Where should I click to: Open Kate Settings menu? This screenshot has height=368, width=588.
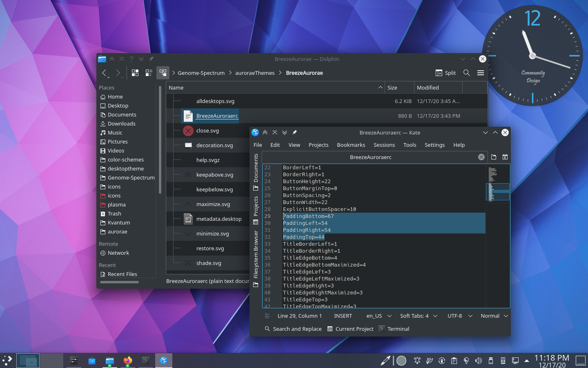pyautogui.click(x=435, y=145)
